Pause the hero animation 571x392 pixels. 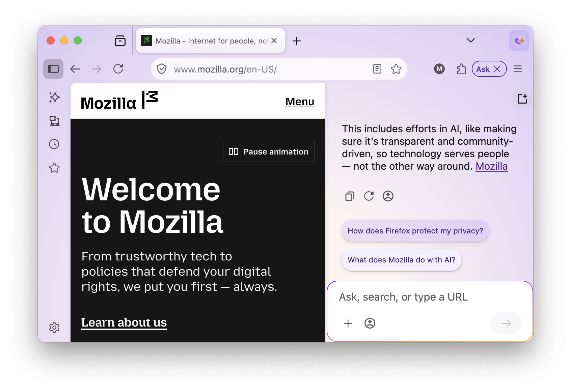pos(269,152)
